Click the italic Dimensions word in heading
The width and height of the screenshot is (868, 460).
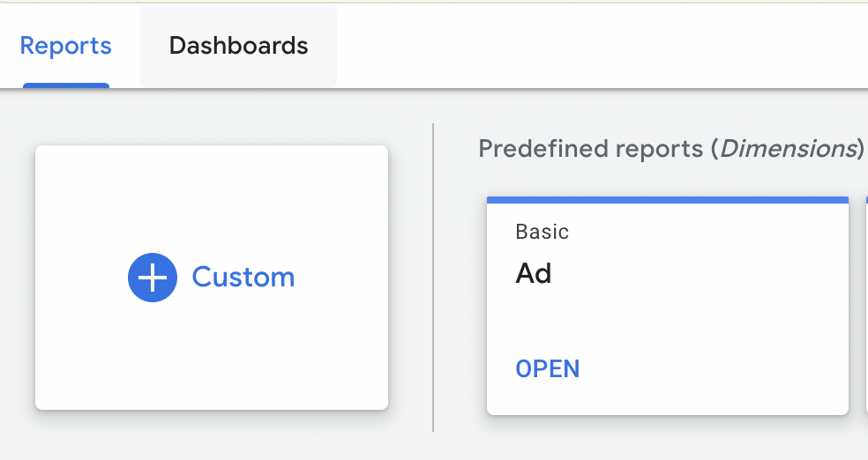[x=788, y=148]
